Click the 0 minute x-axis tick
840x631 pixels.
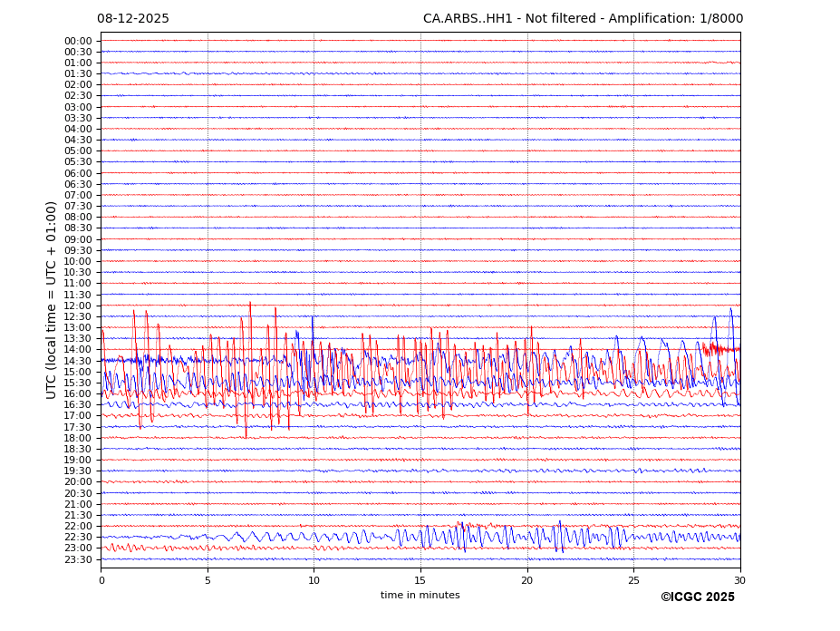pyautogui.click(x=101, y=580)
